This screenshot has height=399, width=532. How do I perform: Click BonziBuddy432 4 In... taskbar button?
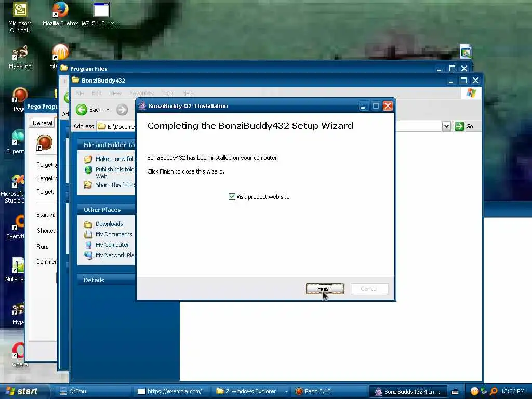[408, 392]
